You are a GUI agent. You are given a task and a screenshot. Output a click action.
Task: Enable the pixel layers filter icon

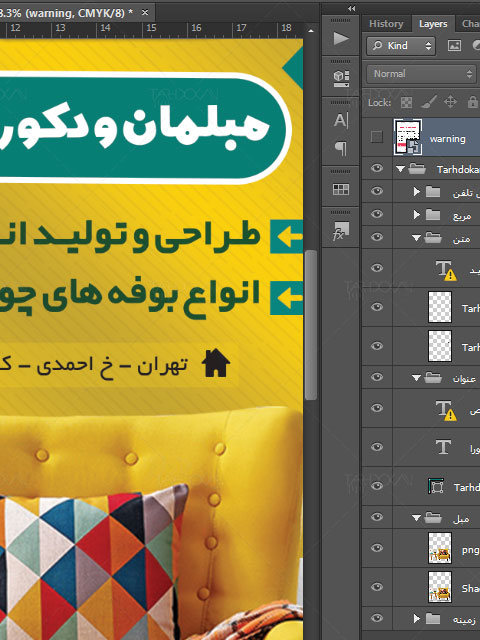[454, 45]
